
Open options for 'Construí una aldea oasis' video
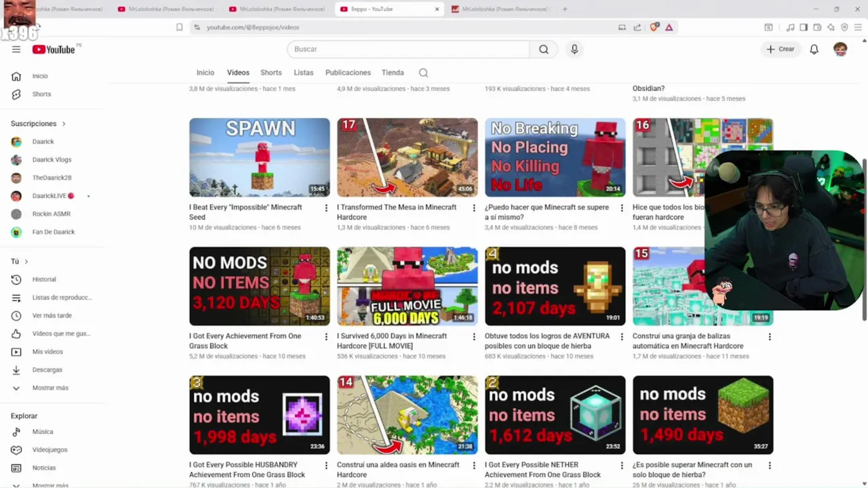tap(474, 466)
